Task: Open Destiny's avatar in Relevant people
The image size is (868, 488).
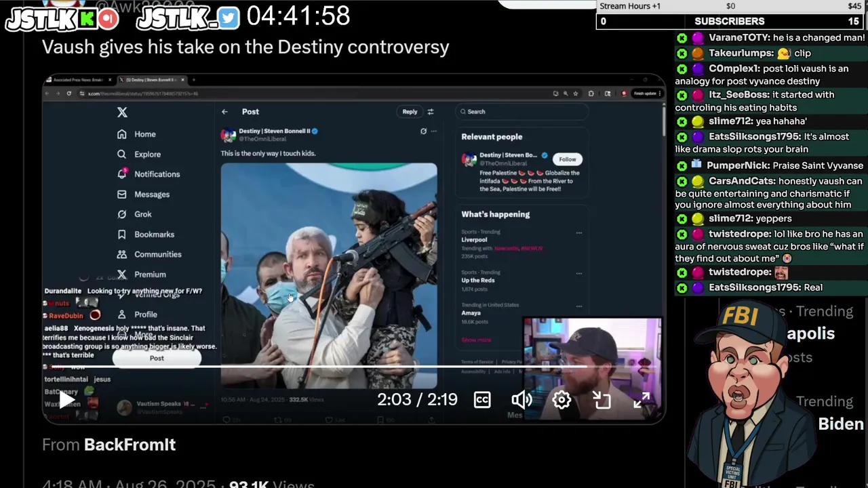Action: pos(469,159)
